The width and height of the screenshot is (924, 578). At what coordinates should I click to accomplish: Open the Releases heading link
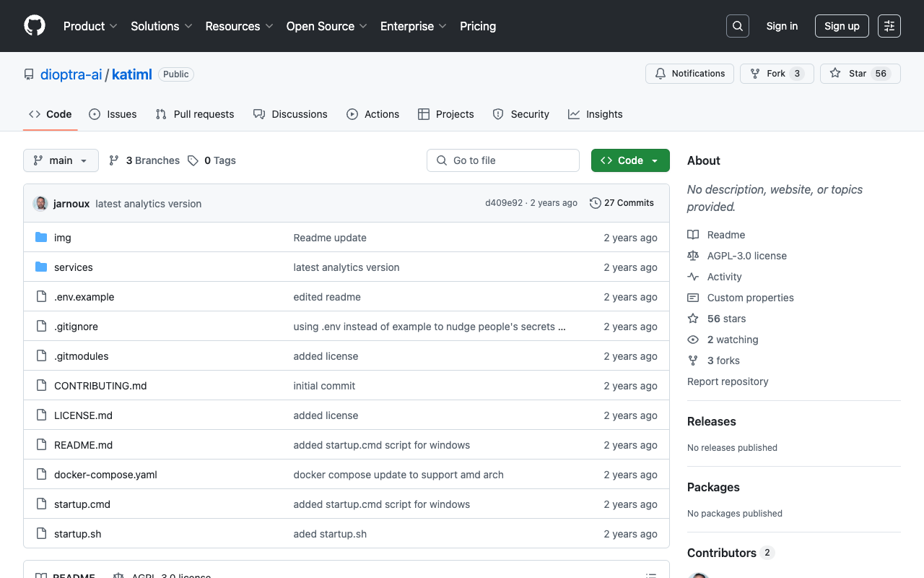coord(712,421)
